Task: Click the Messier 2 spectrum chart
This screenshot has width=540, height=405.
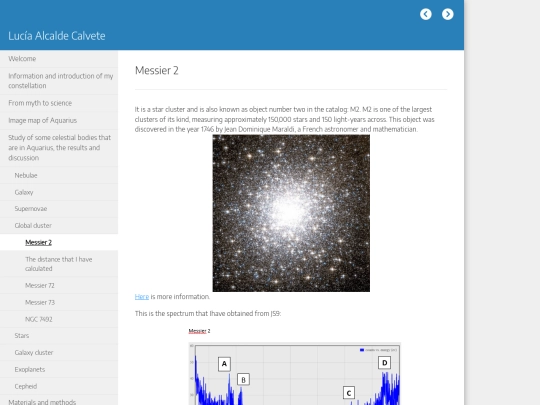Action: [x=295, y=374]
